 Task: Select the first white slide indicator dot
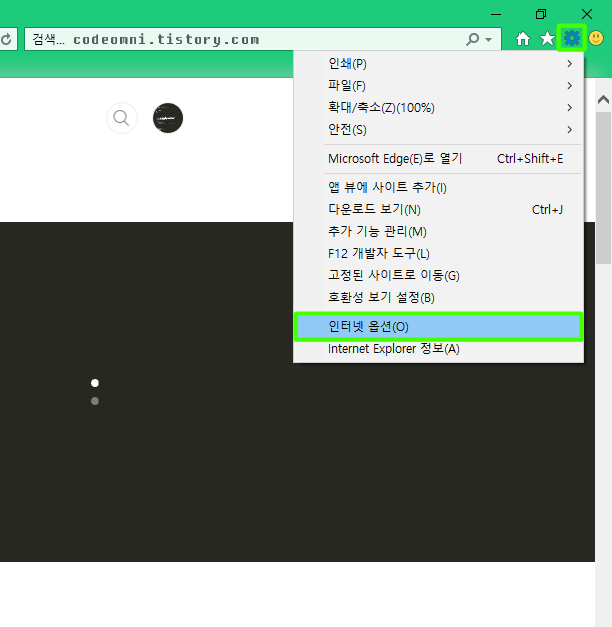95,383
